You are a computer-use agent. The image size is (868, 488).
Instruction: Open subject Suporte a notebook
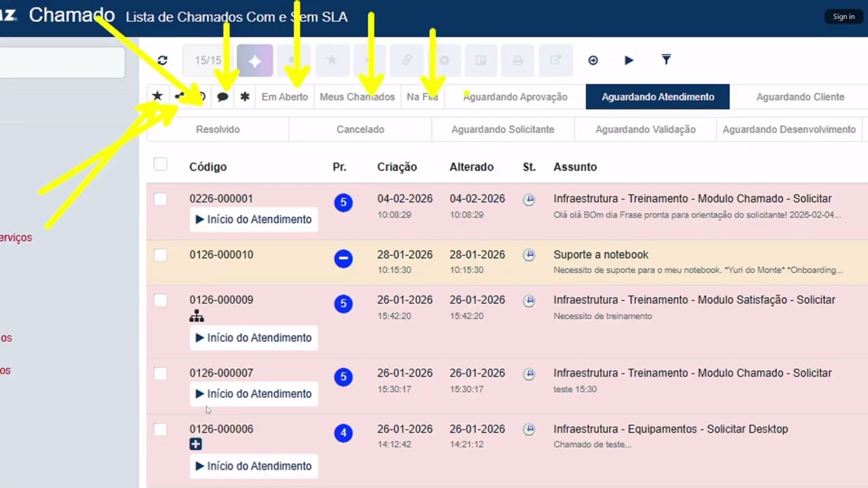pos(601,255)
